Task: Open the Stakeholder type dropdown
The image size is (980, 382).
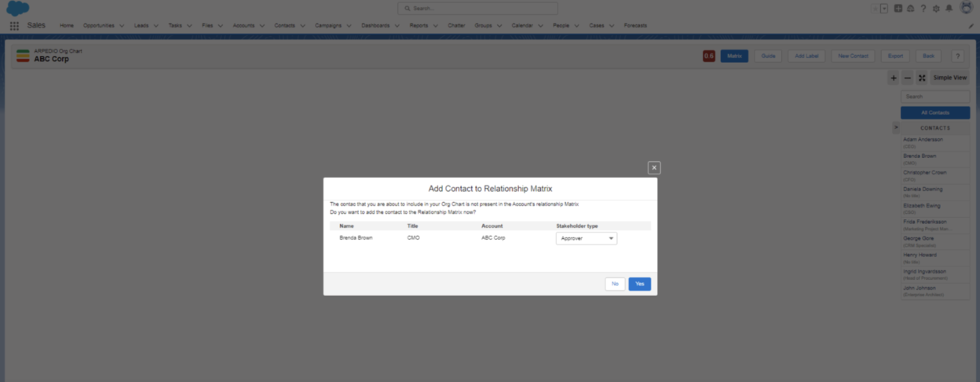Action: pyautogui.click(x=587, y=238)
